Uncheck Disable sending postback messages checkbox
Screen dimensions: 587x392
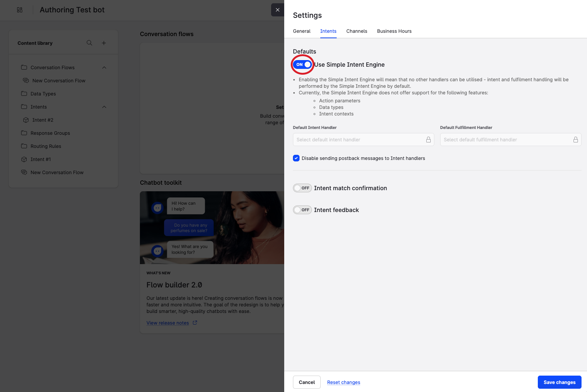point(296,158)
